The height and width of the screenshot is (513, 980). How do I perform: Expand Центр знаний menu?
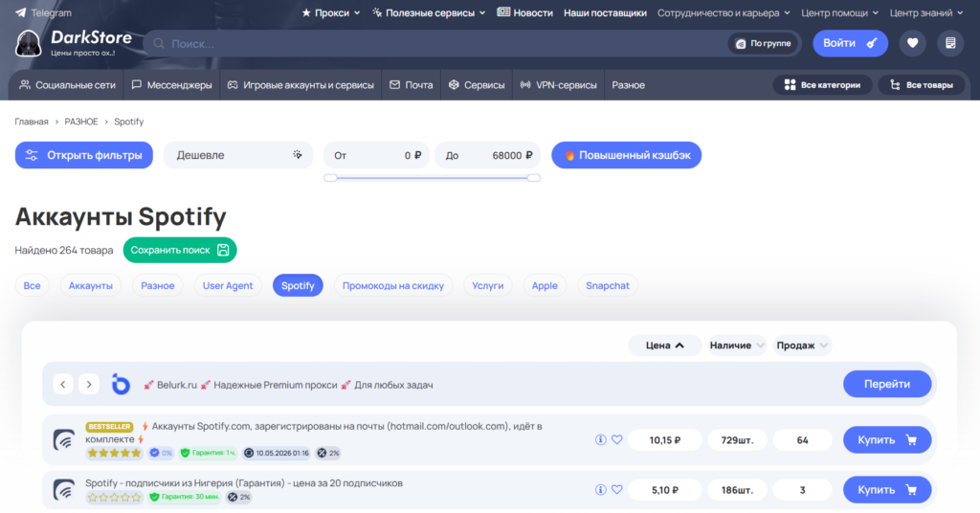pos(926,12)
